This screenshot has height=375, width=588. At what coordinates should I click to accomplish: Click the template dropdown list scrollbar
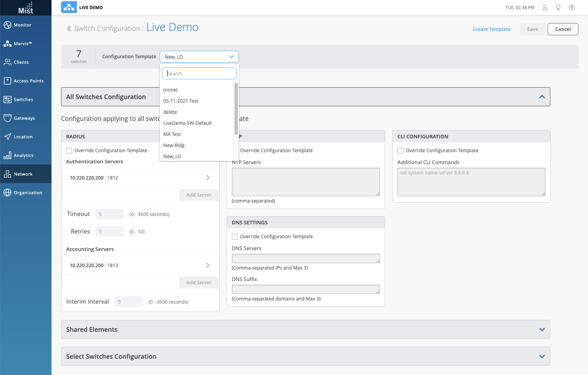coord(236,109)
